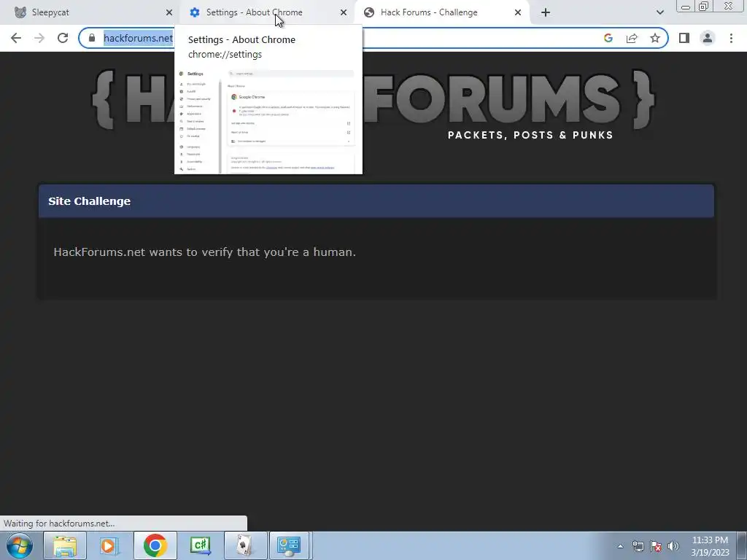Open the side panel

684,38
